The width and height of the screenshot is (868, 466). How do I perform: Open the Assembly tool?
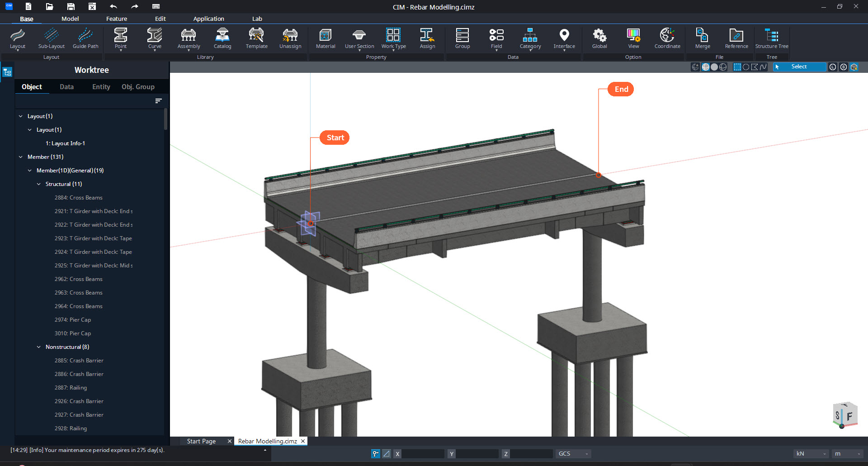189,39
